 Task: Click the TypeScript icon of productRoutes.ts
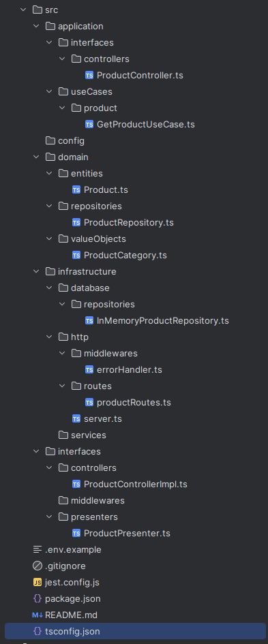[x=89, y=403]
